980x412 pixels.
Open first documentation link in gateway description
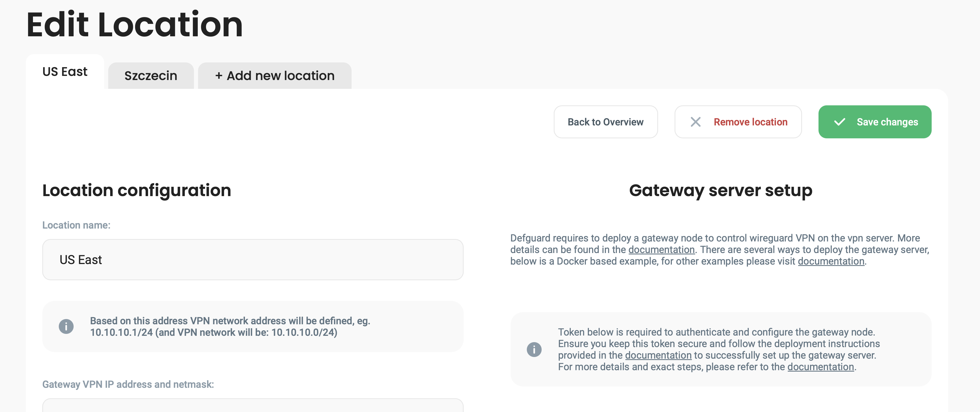[661, 250]
